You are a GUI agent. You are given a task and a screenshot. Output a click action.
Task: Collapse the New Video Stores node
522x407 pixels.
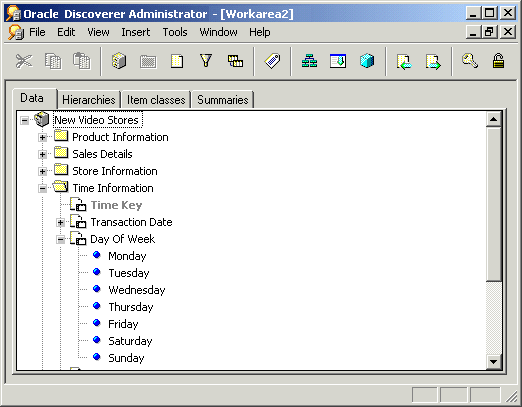[25, 120]
